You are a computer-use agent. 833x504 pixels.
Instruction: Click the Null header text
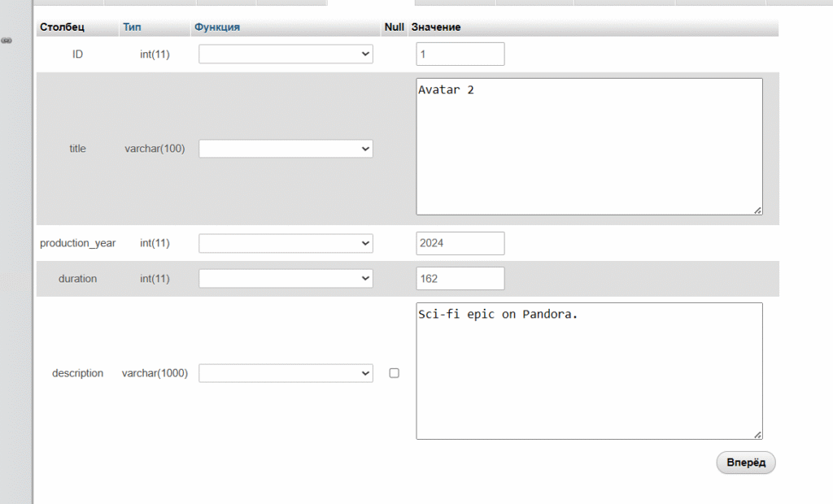point(395,27)
